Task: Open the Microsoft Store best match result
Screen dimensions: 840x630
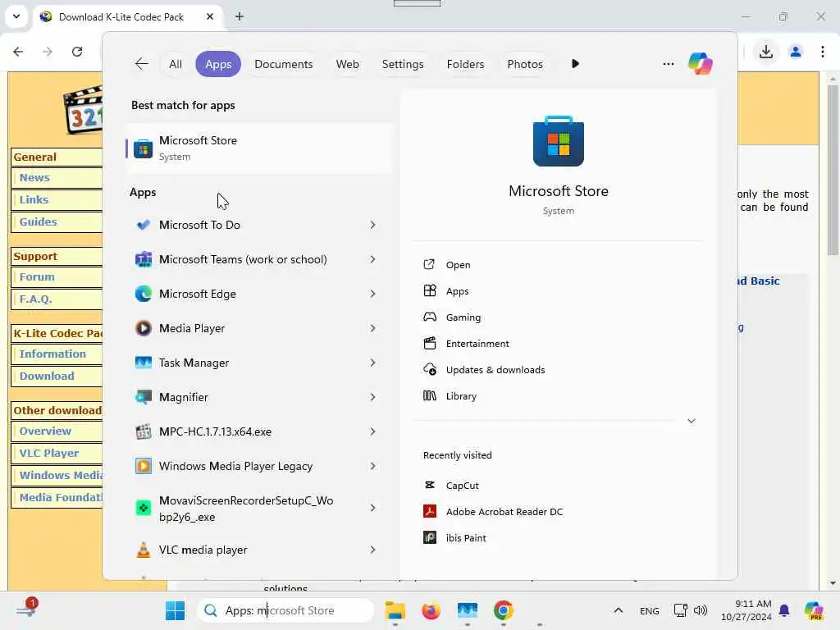Action: pyautogui.click(x=259, y=148)
